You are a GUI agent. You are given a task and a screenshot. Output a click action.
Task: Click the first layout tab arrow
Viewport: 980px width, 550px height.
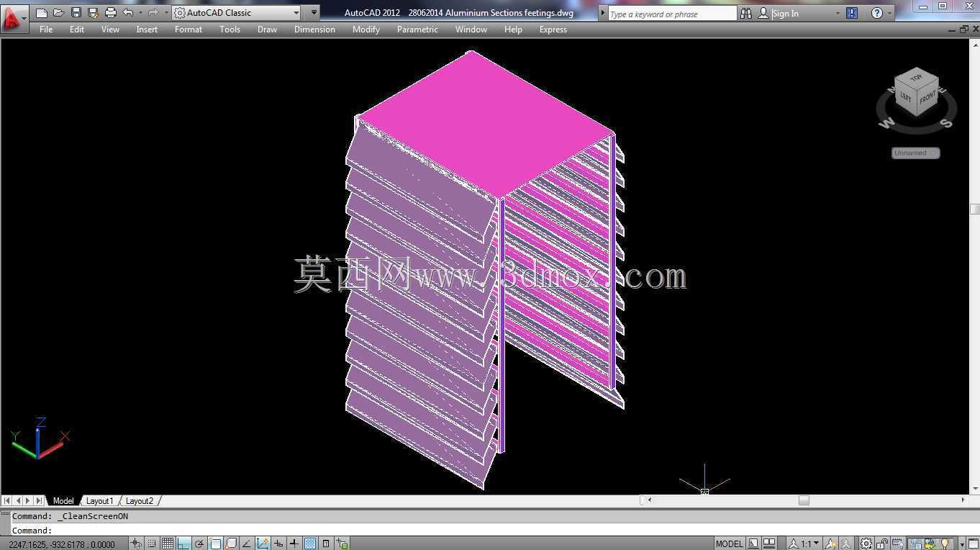click(6, 500)
